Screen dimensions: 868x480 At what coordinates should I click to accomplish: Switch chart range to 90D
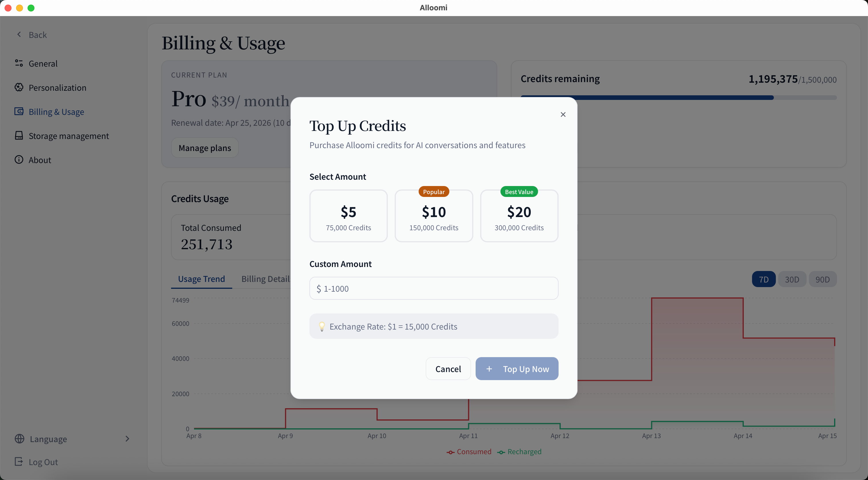[x=822, y=279]
